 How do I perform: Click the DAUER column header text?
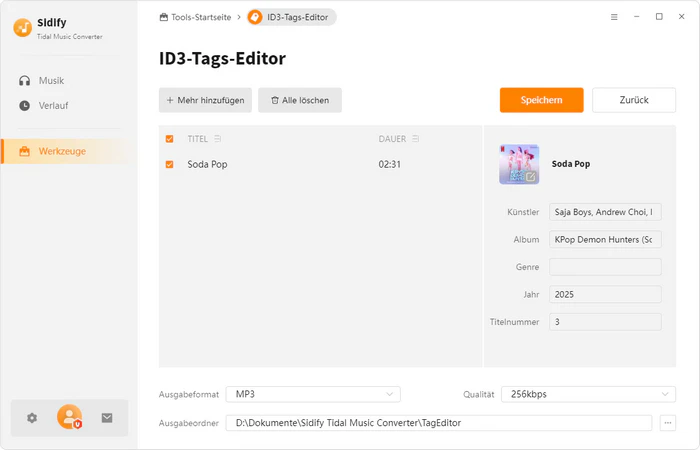tap(392, 139)
